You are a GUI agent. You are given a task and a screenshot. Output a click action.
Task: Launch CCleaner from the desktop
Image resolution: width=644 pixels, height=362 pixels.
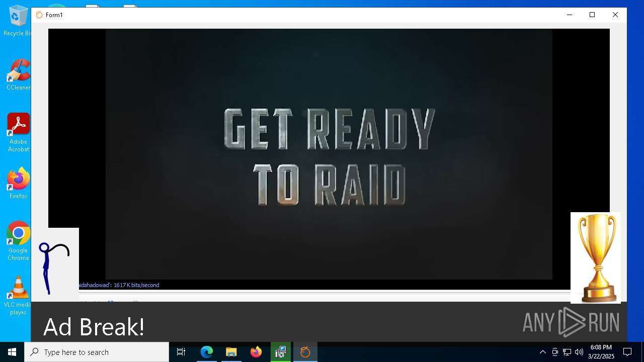click(18, 75)
